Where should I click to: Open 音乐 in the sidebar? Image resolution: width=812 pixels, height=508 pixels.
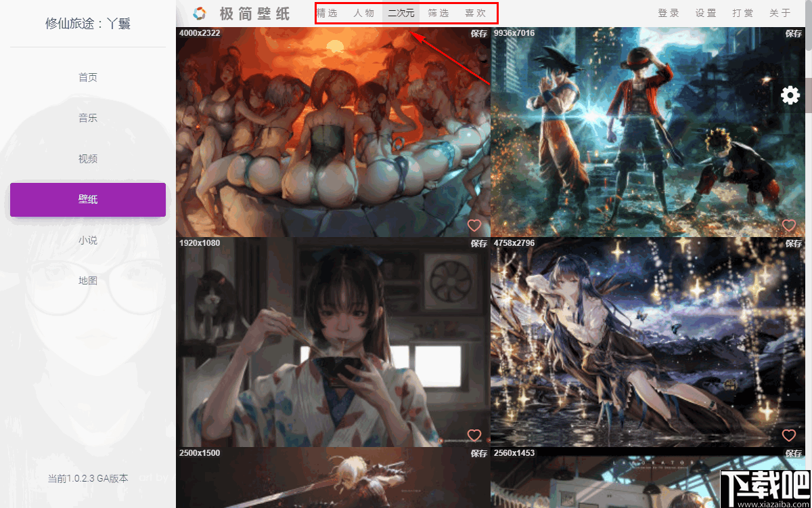coord(88,118)
